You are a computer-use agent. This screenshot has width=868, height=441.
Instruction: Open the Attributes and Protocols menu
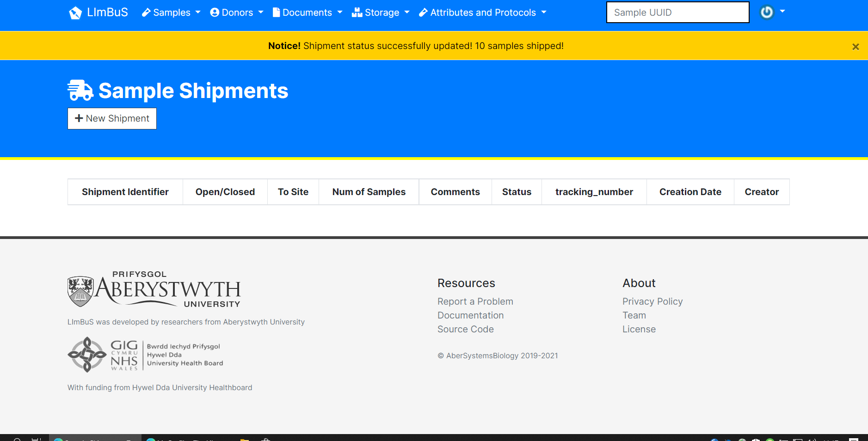pyautogui.click(x=483, y=12)
